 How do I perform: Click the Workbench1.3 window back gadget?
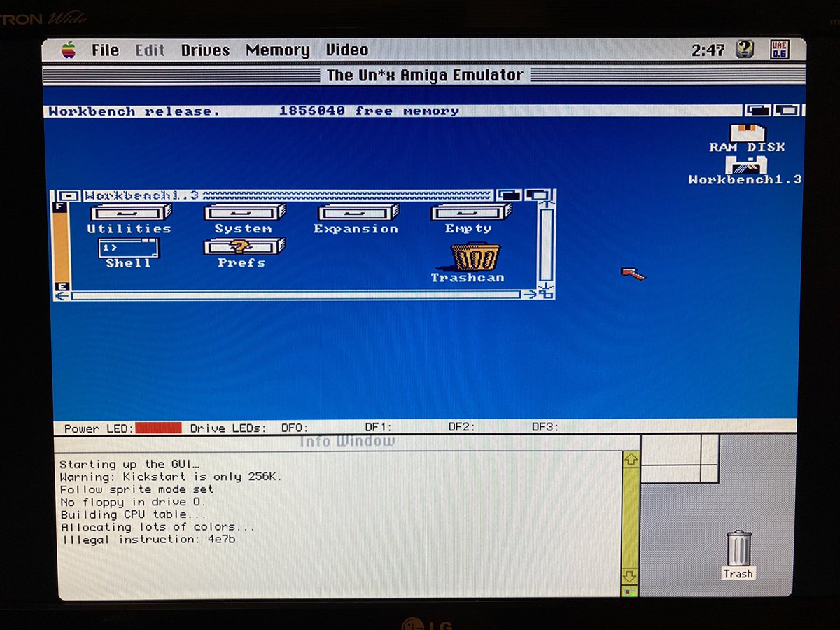point(510,195)
